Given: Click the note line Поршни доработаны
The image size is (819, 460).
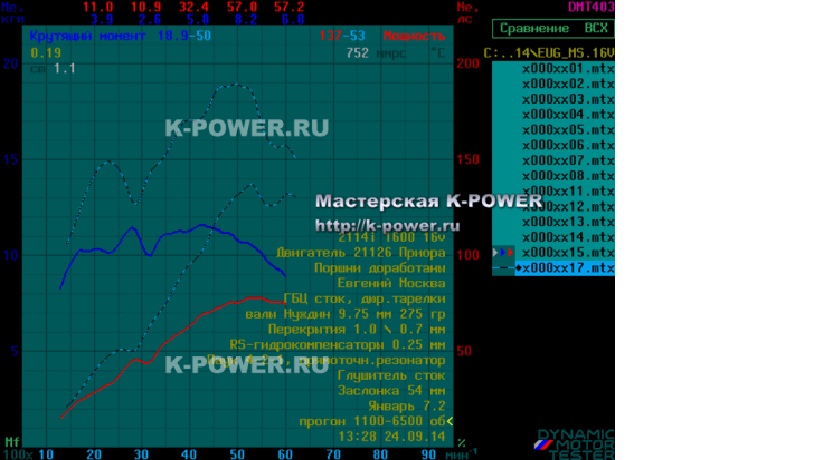Looking at the screenshot, I should pyautogui.click(x=380, y=268).
